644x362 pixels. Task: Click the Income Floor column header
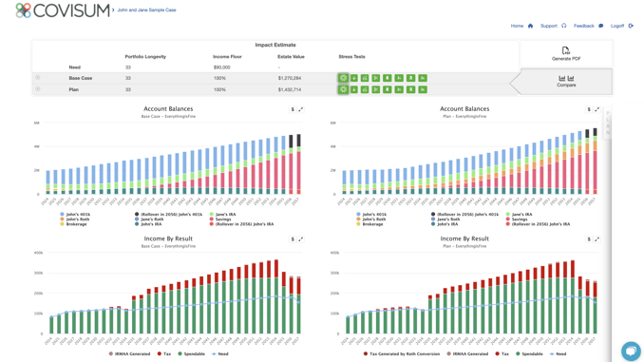coord(227,57)
